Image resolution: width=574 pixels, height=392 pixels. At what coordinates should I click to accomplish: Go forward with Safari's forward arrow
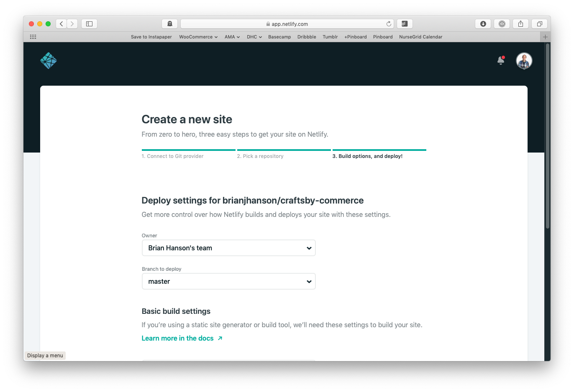[x=72, y=24]
